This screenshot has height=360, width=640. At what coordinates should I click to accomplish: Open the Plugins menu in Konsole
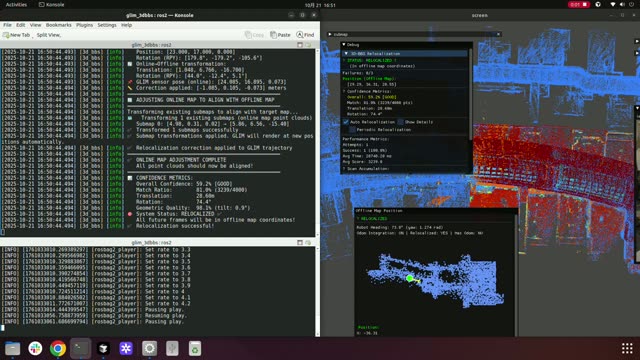click(x=84, y=25)
